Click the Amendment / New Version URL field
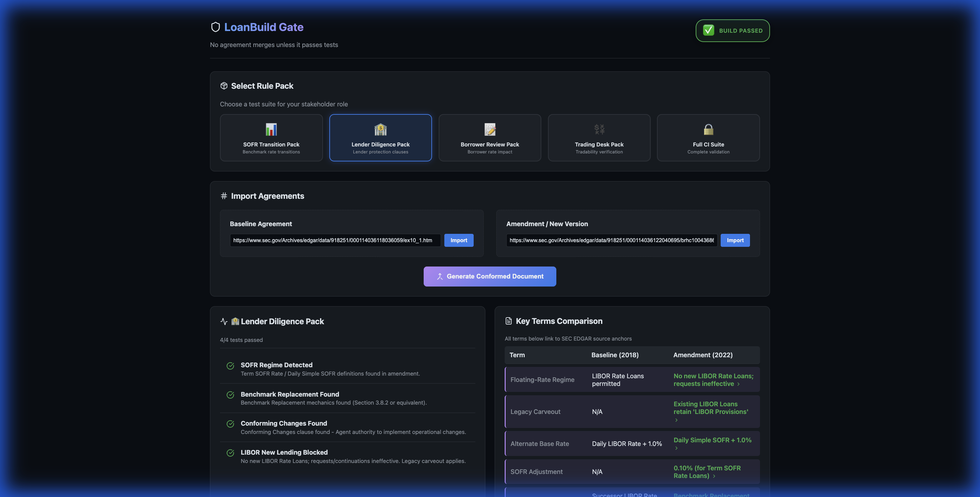Image resolution: width=980 pixels, height=497 pixels. coord(611,240)
